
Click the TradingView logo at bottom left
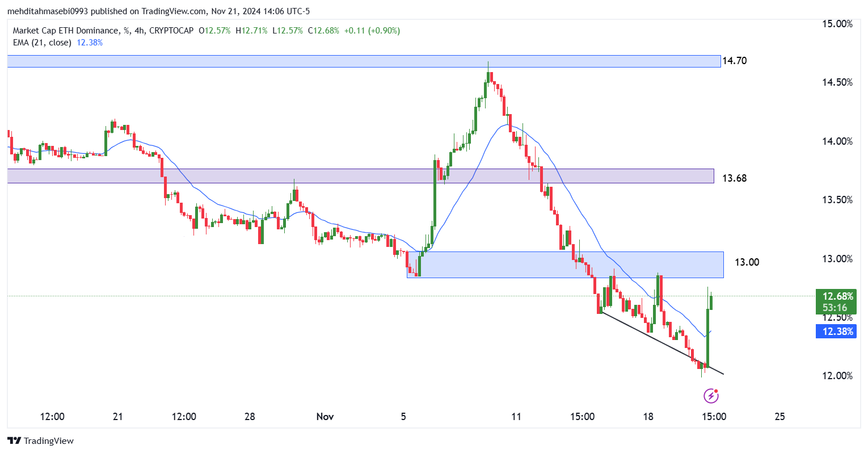coord(40,441)
